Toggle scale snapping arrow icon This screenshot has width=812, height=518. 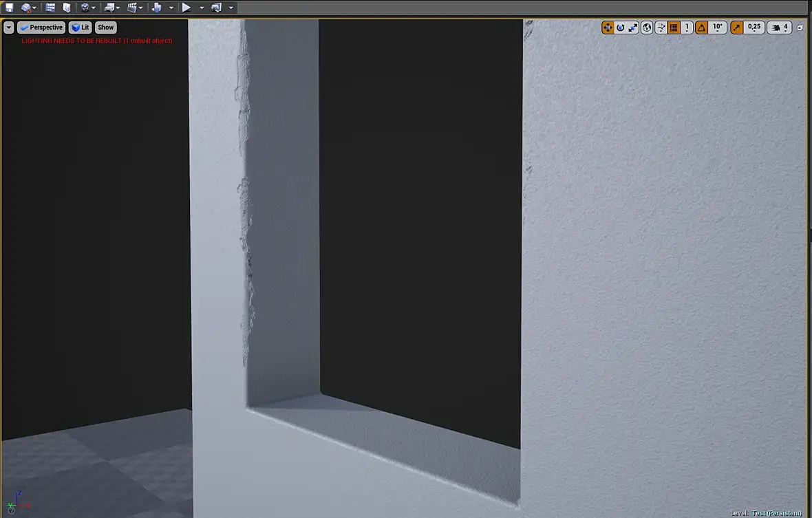point(736,28)
